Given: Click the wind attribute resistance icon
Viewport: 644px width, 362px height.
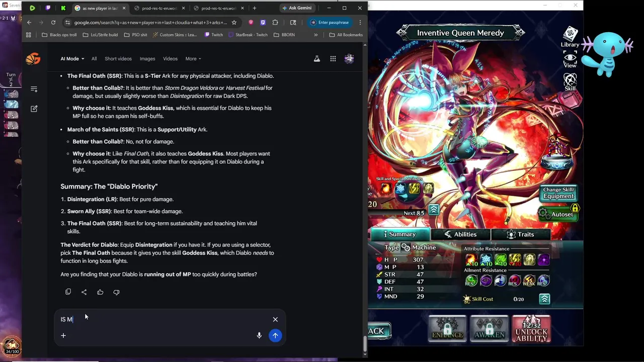Looking at the screenshot, I should coord(501,260).
